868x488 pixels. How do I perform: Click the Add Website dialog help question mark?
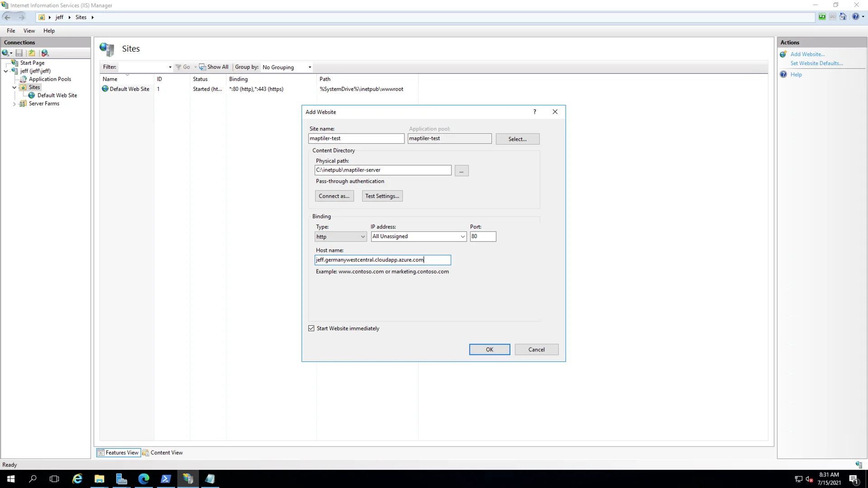(535, 112)
